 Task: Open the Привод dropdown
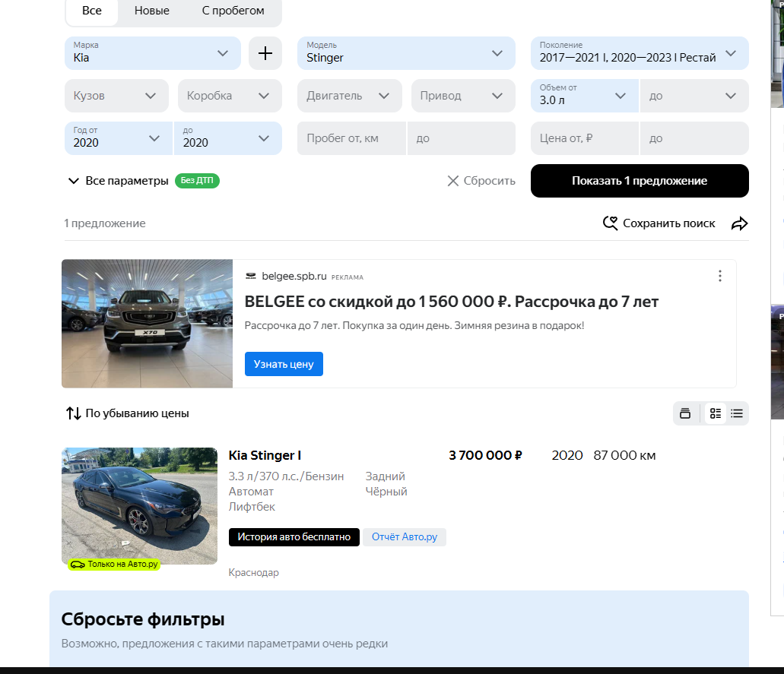pos(463,96)
